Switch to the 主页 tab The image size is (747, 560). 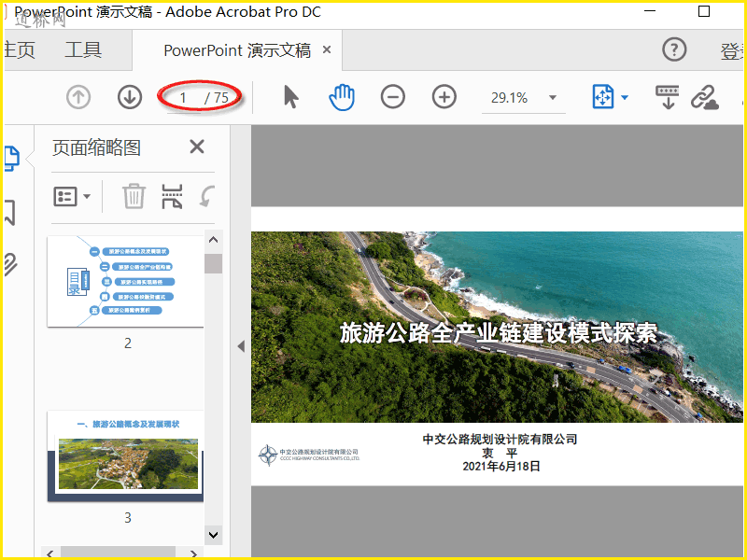(19, 50)
